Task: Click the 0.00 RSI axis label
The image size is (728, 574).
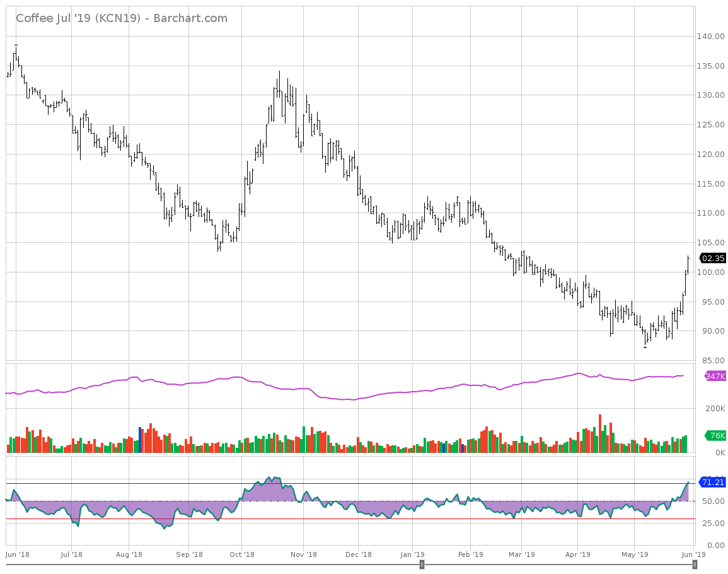Action: [x=715, y=545]
